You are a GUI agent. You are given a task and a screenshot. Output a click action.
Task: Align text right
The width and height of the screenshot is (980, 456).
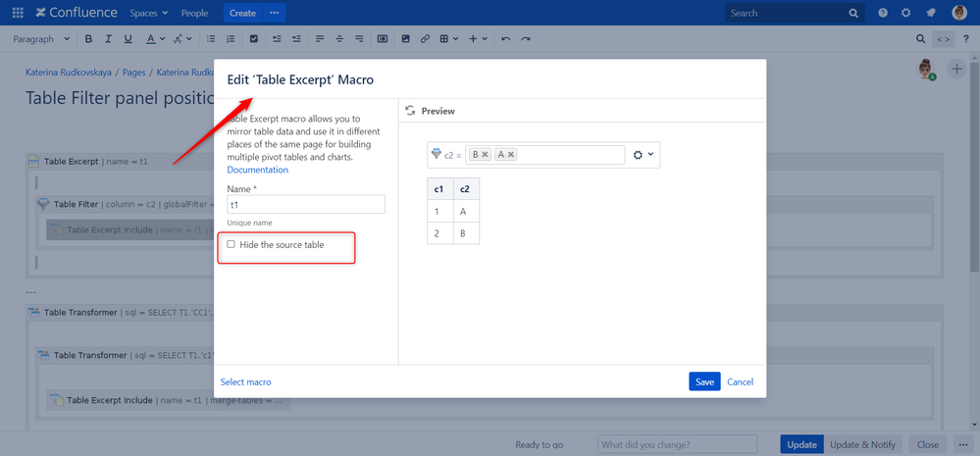click(359, 38)
